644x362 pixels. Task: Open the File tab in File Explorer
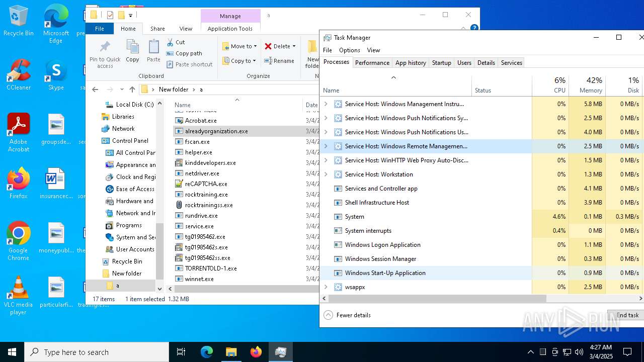click(100, 29)
